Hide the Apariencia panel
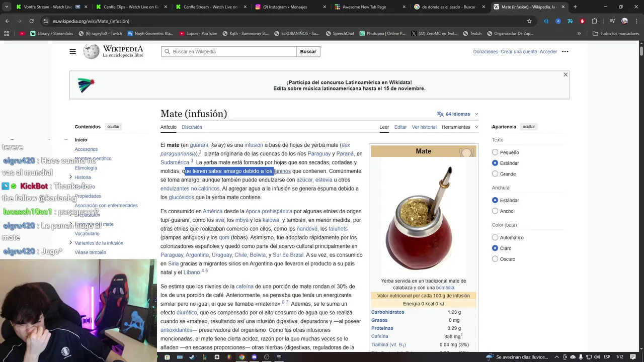The width and height of the screenshot is (644, 362). click(529, 127)
